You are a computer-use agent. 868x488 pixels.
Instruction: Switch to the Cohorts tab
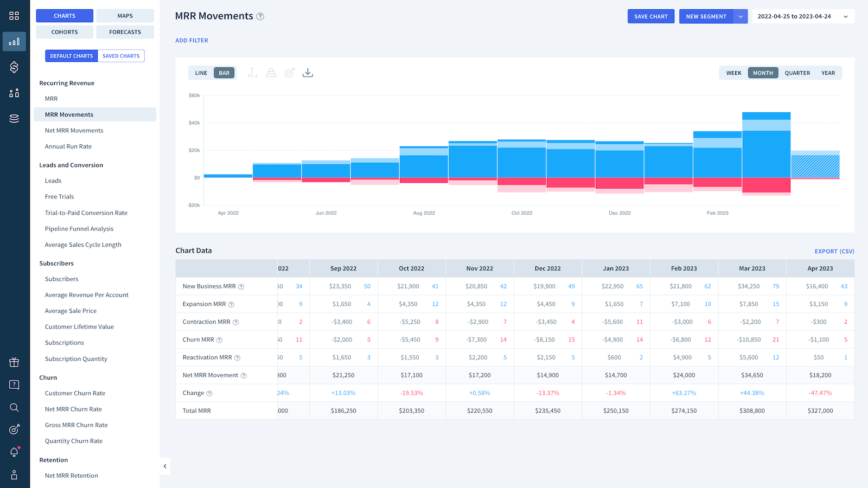65,32
